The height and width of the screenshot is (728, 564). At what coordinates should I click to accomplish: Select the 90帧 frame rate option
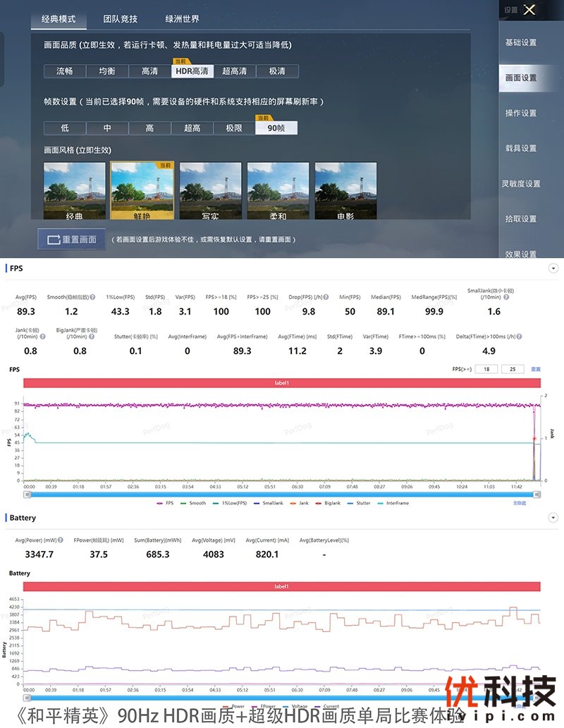276,128
